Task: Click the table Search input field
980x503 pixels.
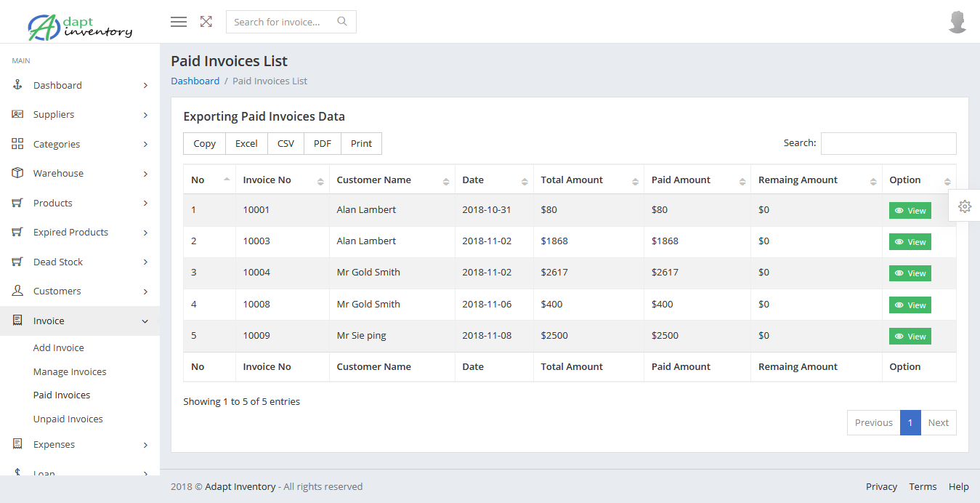Action: tap(888, 144)
